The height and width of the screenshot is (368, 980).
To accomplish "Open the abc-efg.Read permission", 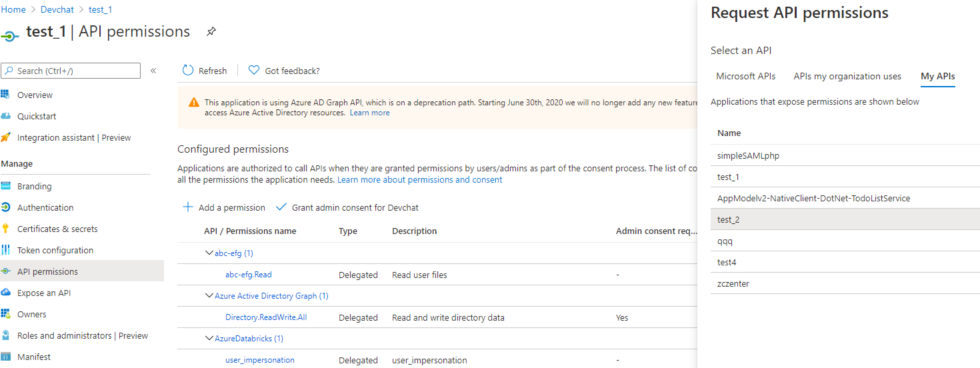I will click(x=249, y=275).
